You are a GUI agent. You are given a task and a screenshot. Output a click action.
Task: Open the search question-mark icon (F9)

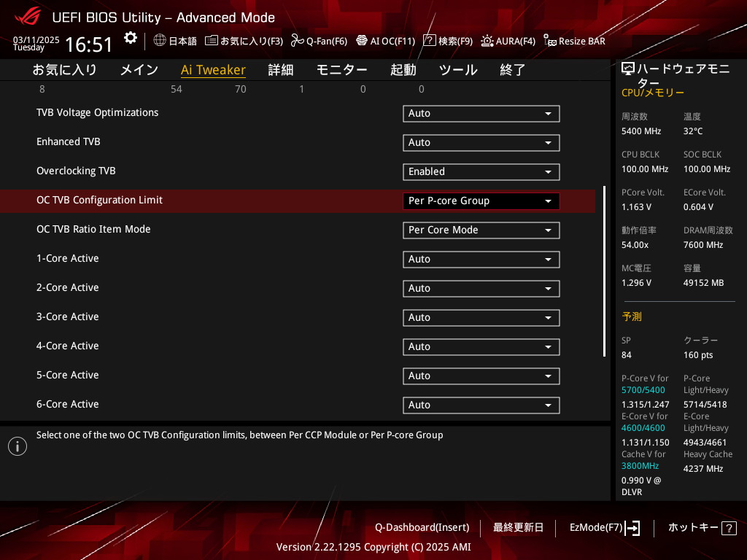tap(429, 41)
